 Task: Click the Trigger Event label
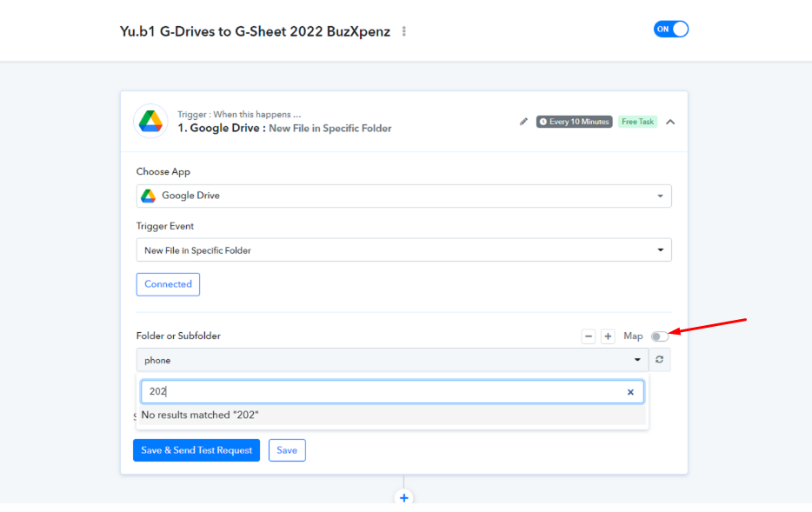[164, 226]
